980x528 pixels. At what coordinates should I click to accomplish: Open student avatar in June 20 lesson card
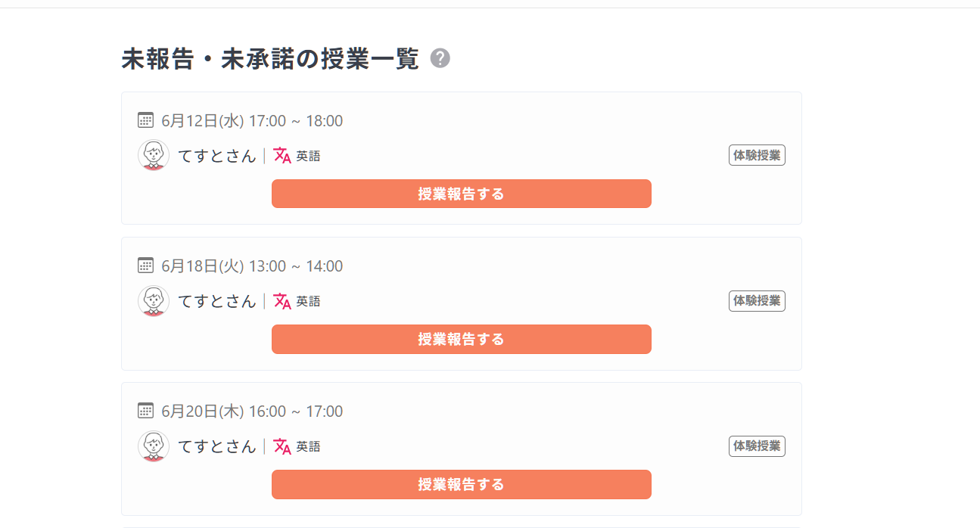click(x=154, y=446)
